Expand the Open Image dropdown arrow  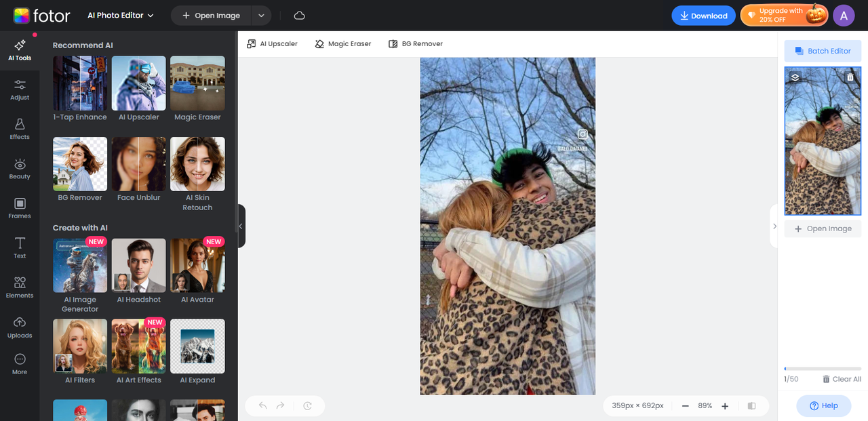[261, 16]
